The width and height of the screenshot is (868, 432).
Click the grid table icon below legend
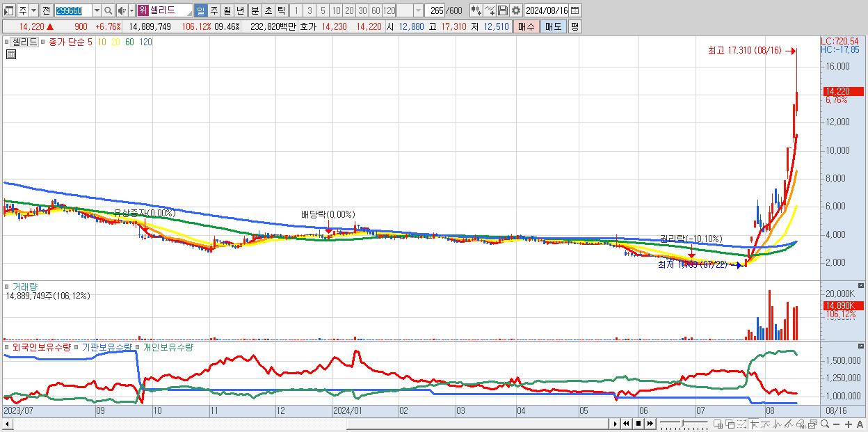click(11, 54)
